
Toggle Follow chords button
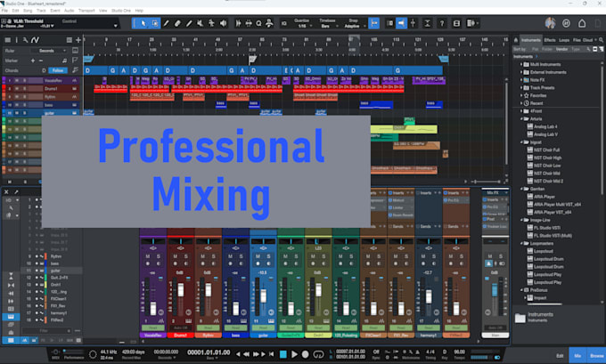pos(58,70)
